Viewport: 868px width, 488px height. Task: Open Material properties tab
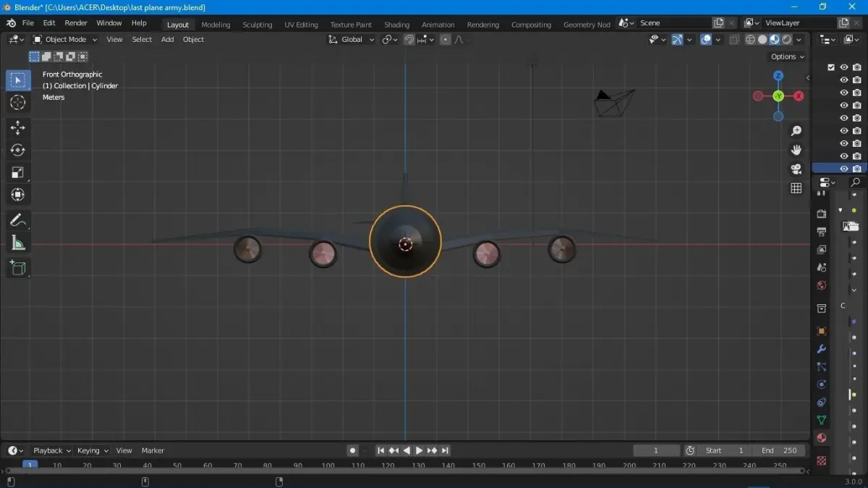click(822, 438)
